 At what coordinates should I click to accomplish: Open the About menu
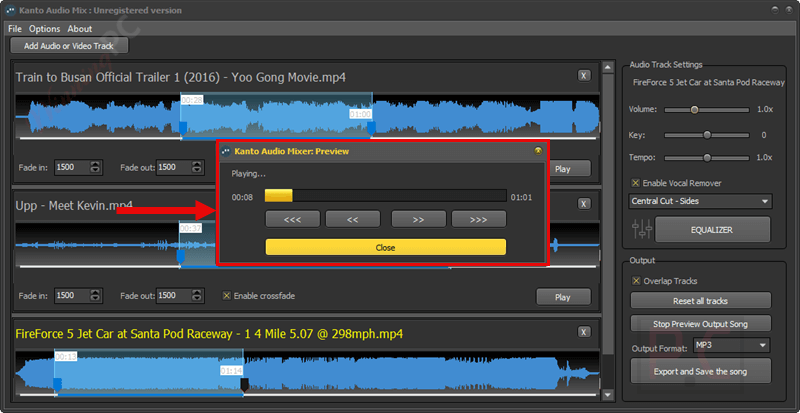point(80,29)
